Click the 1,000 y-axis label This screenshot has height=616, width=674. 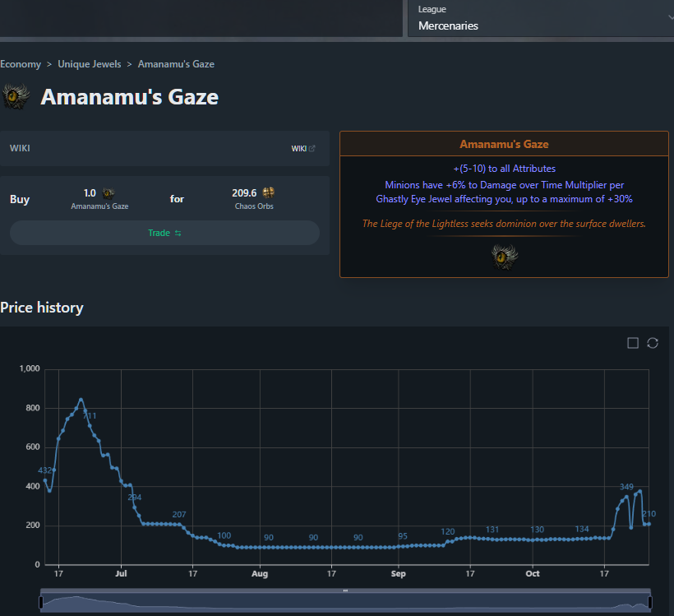pos(30,368)
